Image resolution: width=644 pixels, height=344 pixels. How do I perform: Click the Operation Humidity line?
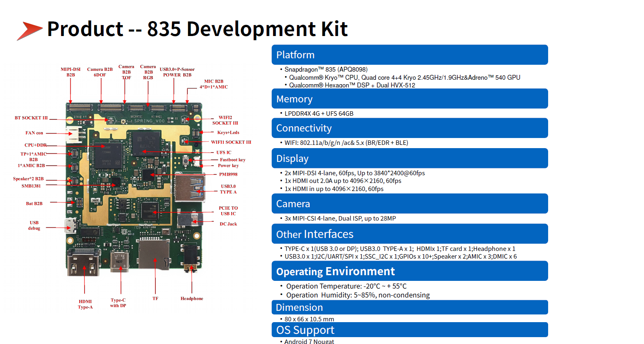click(x=358, y=295)
